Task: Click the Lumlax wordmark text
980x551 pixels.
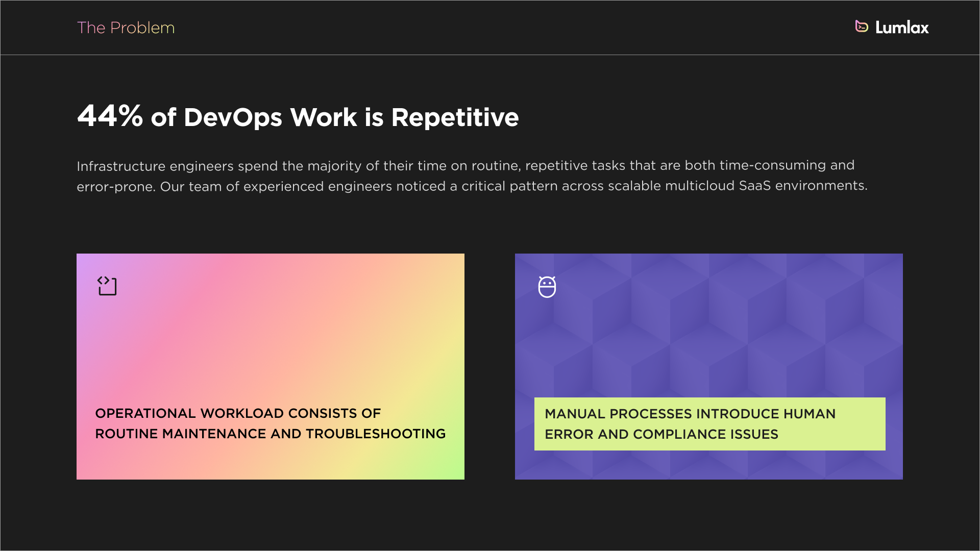Action: coord(901,28)
